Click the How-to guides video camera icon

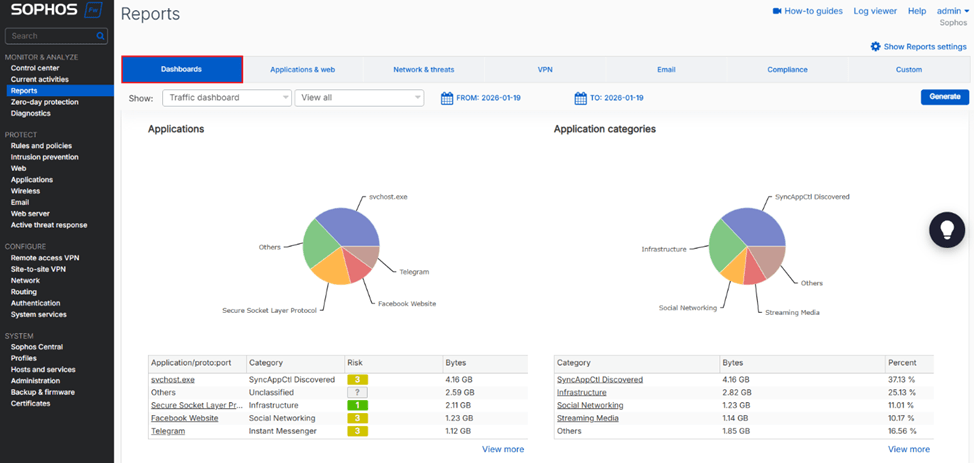tap(777, 11)
